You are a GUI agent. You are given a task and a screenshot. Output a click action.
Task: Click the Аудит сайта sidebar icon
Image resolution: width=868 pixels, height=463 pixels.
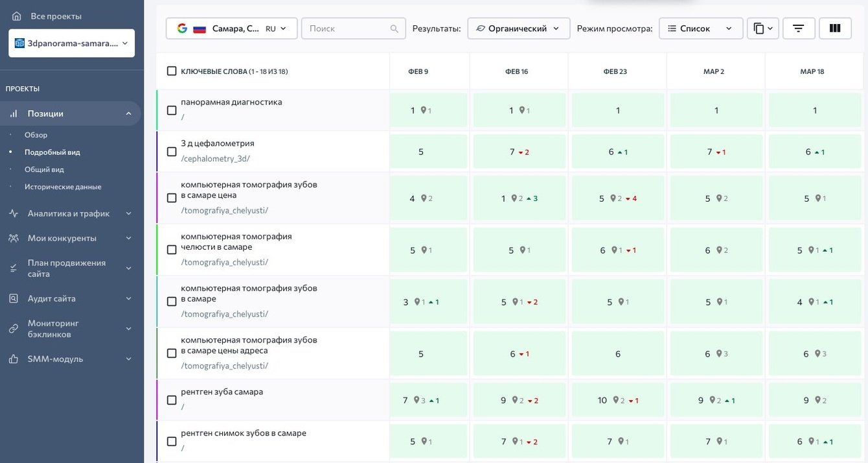coord(14,299)
